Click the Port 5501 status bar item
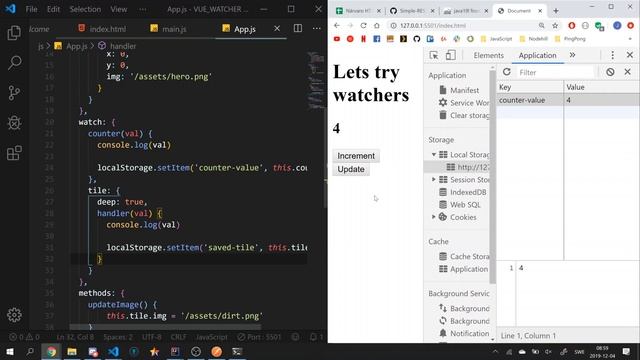The width and height of the screenshot is (640, 360). tap(260, 337)
